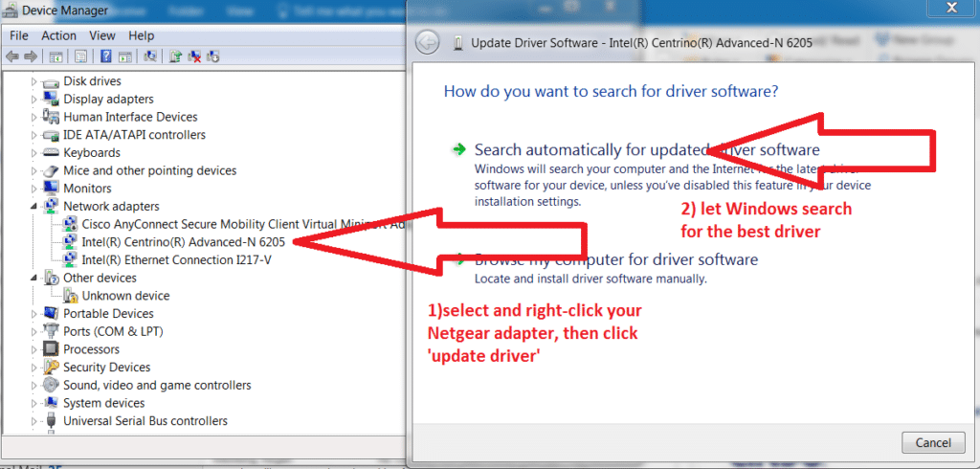980x469 pixels.
Task: Select the Processors category icon
Action: click(x=51, y=349)
